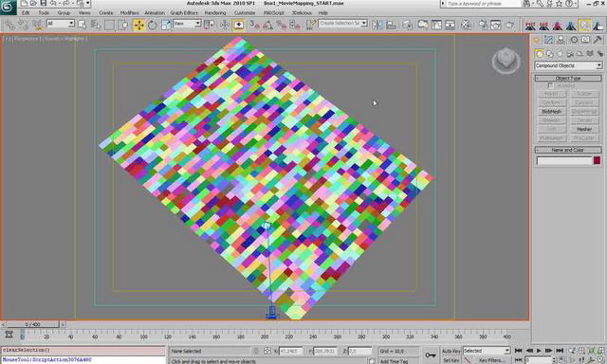Click the Select and Scale tool
Screen dimensions: 607x364
[x=166, y=25]
